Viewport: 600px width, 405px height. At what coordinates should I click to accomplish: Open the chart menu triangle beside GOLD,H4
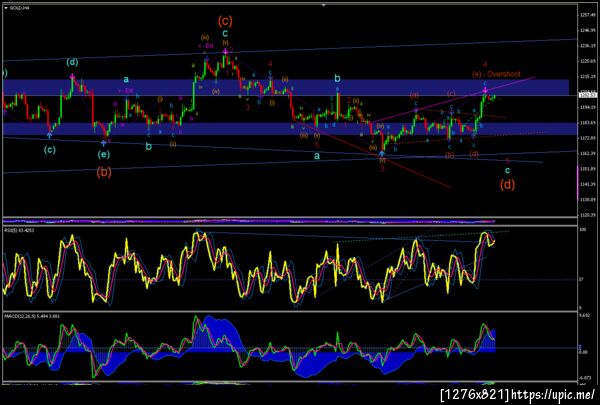pyautogui.click(x=6, y=8)
